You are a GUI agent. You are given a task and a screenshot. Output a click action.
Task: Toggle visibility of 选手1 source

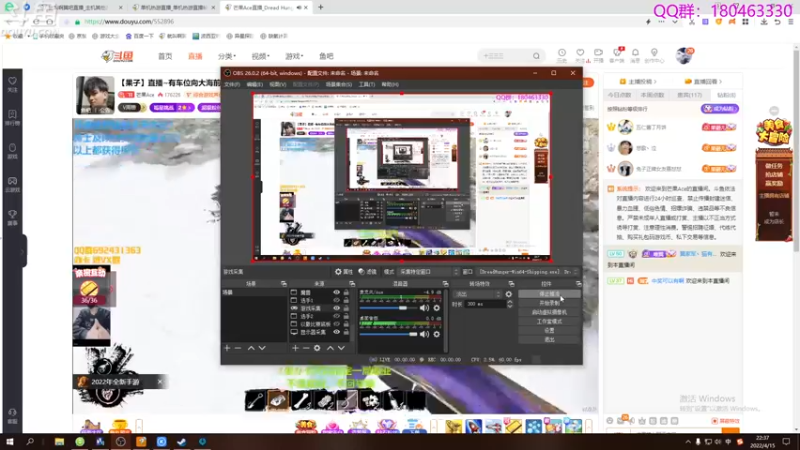[x=336, y=301]
